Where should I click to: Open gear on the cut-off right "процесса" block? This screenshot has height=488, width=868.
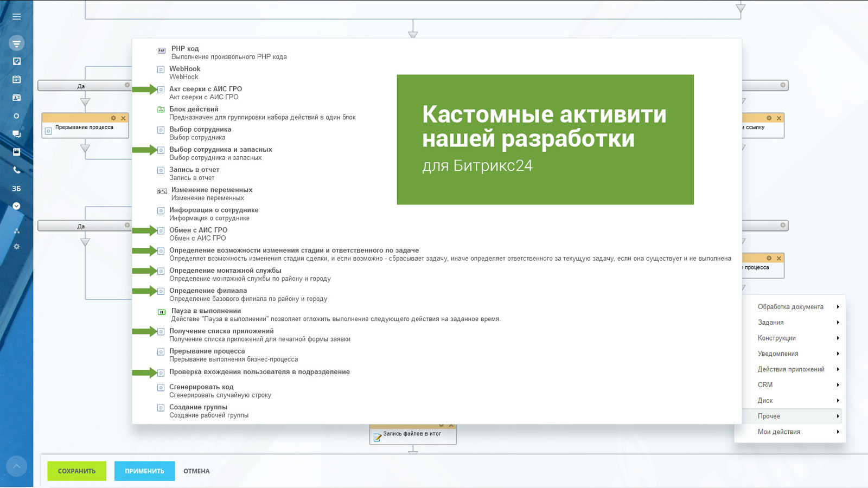769,258
